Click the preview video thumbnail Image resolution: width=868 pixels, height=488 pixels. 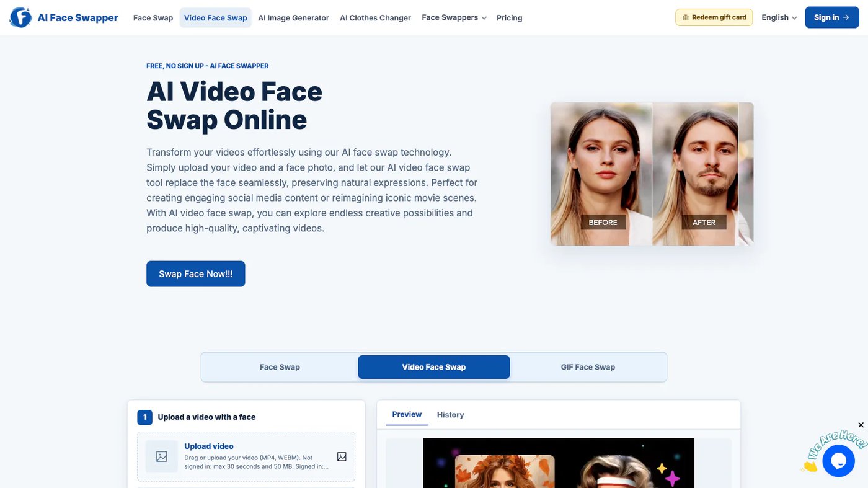point(559,463)
